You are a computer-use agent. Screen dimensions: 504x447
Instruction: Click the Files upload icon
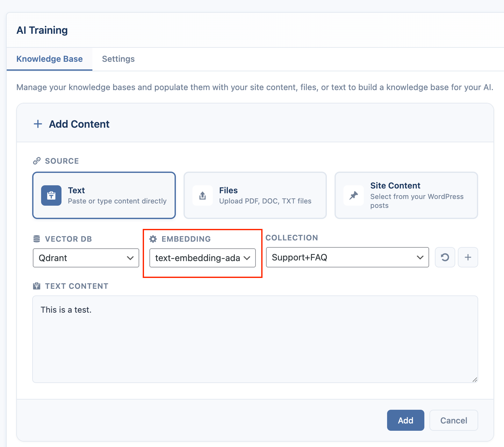[x=203, y=195]
